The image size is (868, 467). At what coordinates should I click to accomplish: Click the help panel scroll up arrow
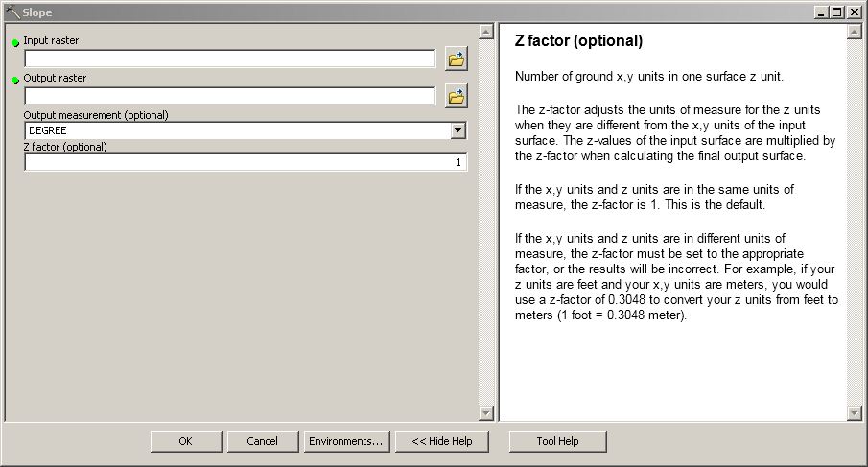click(854, 32)
